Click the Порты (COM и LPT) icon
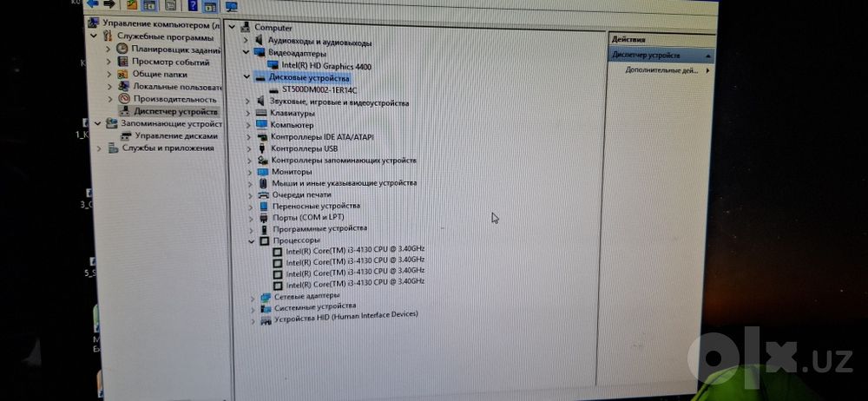 (264, 217)
